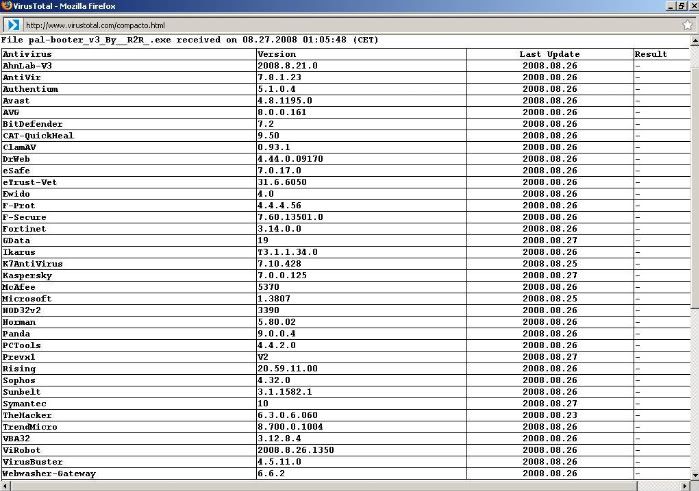Select the Norman row name
699x491 pixels.
(19, 322)
